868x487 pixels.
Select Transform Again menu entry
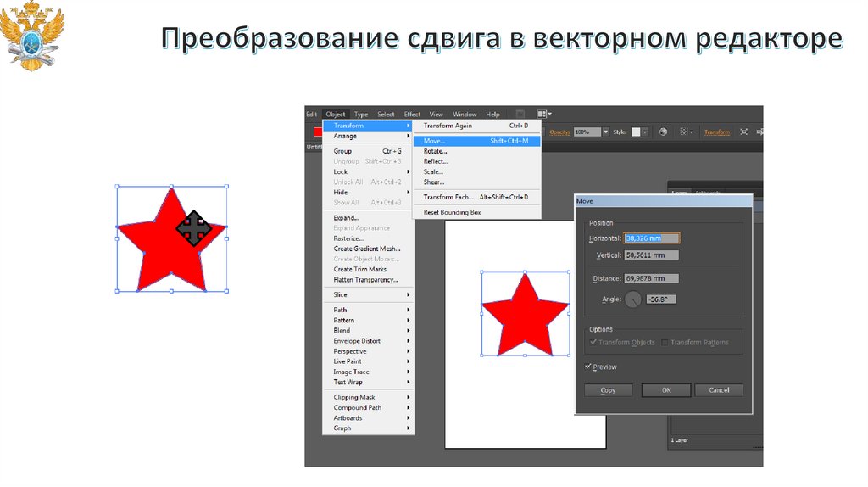tap(476, 126)
